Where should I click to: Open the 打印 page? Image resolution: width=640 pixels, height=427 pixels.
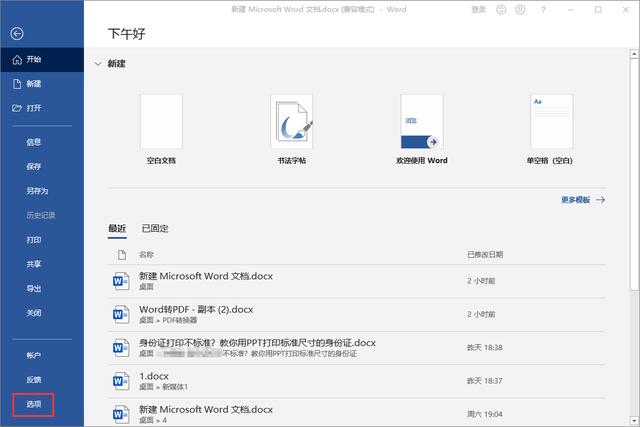click(x=34, y=240)
